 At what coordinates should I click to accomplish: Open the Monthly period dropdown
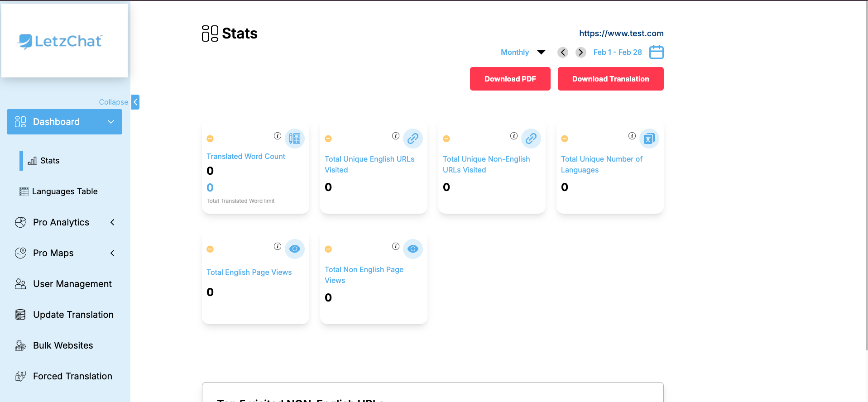[x=523, y=53]
